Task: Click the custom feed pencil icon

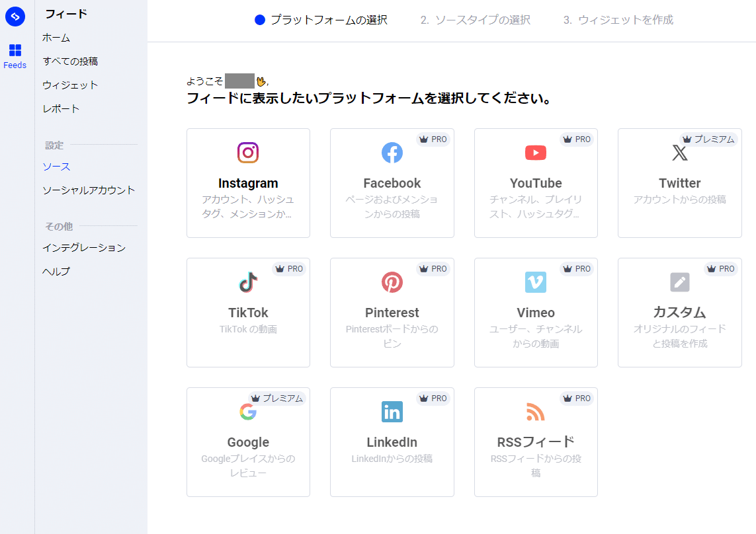Action: coord(680,282)
